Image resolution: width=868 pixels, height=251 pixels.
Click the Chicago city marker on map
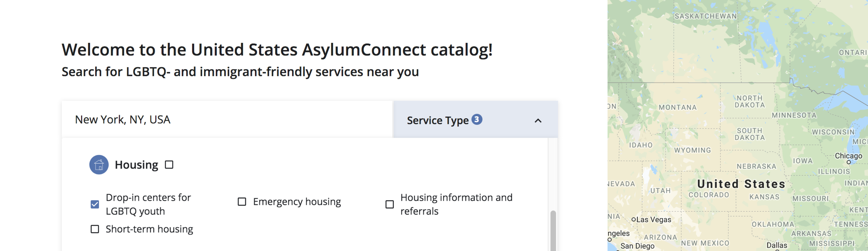coord(849,162)
